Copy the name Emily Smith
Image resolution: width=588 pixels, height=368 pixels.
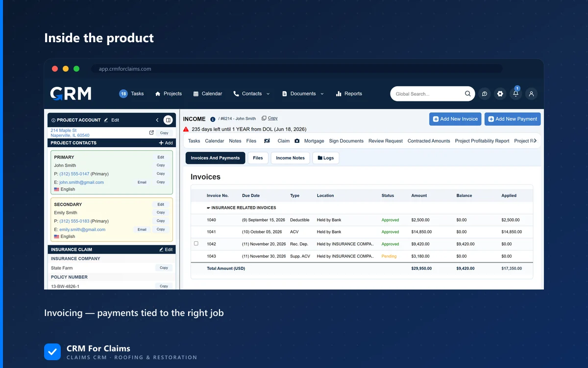click(x=161, y=212)
